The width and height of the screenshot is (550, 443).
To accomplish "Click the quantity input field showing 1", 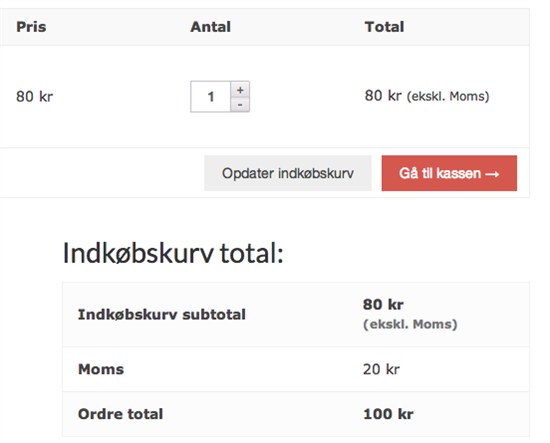I will (x=210, y=97).
